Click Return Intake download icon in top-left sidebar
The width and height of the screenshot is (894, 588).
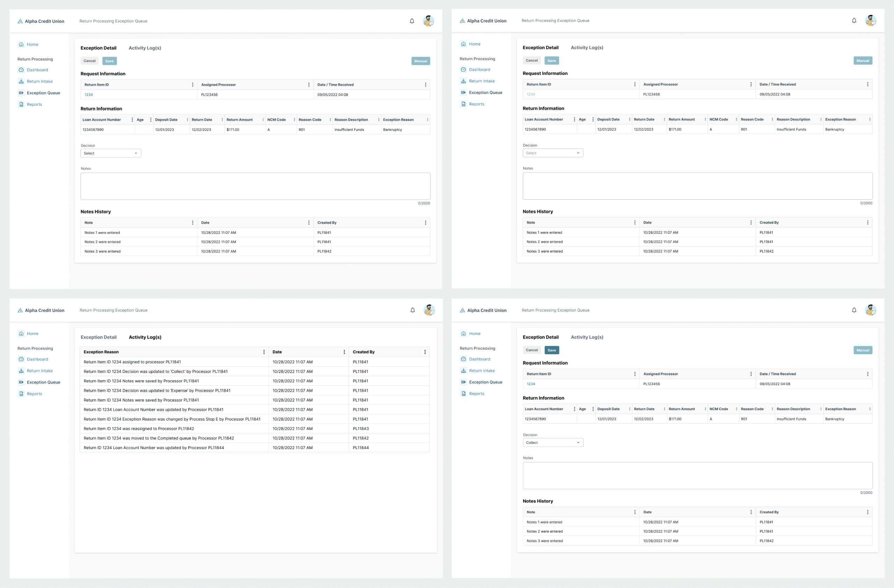pyautogui.click(x=21, y=81)
